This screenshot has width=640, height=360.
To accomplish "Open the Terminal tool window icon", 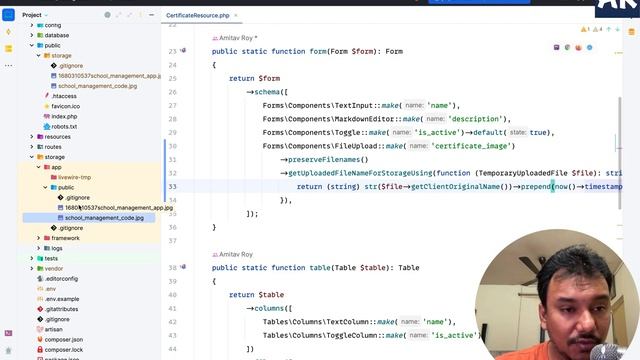I will pos(8,333).
